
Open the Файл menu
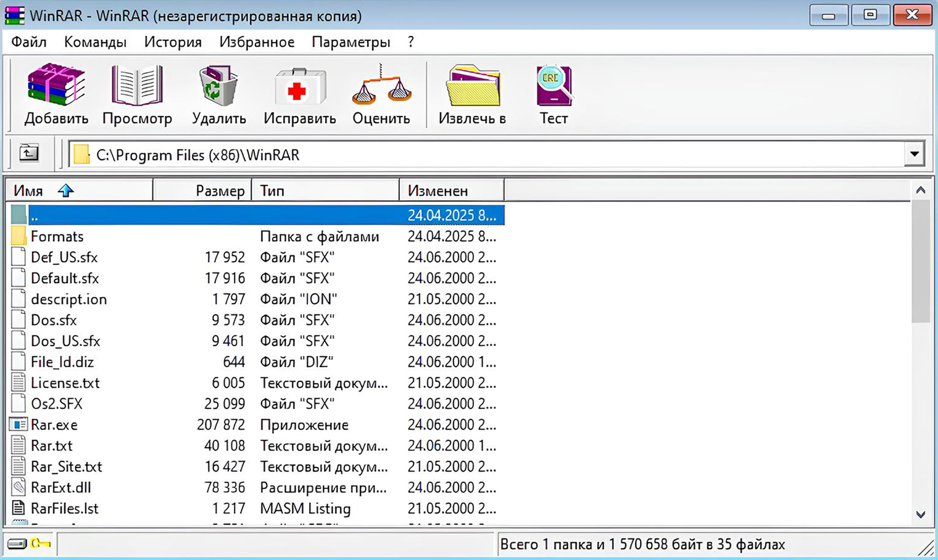[x=29, y=42]
